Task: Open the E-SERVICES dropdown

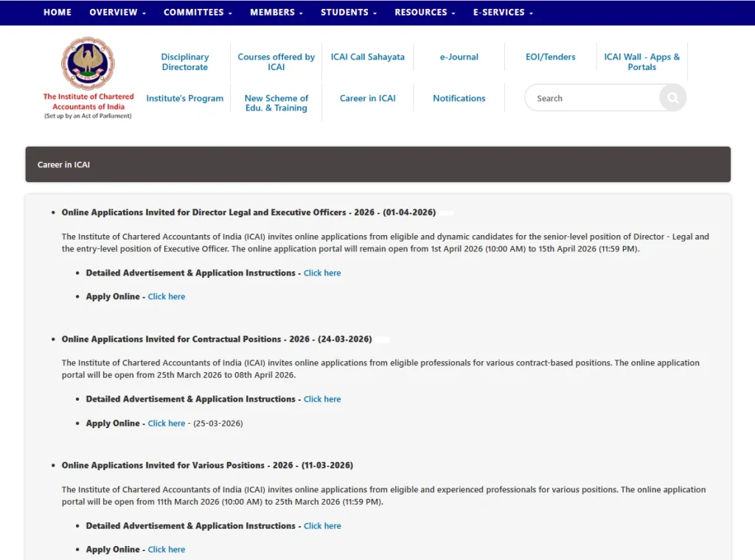Action: 502,12
